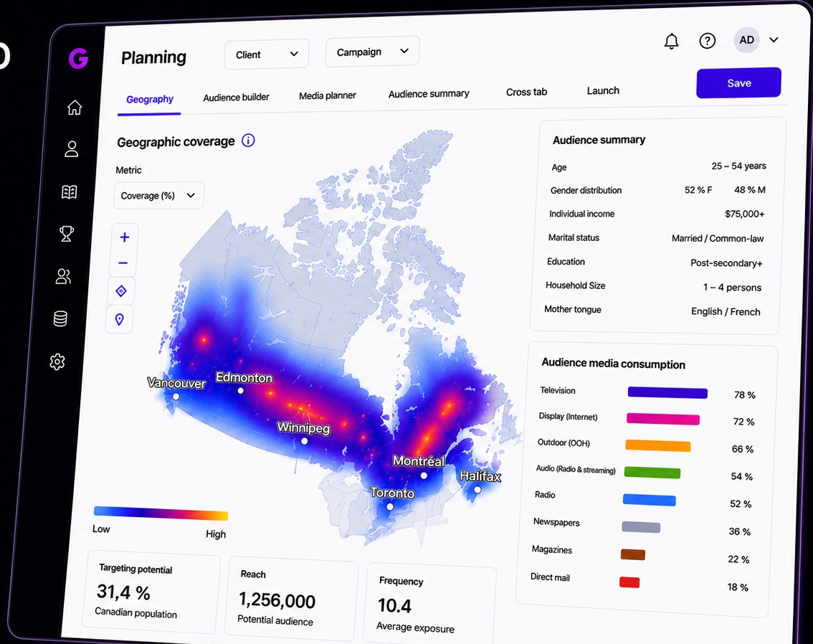Click the Outdoor (OOH) orange bar
Screen dimensions: 813x644
(658, 445)
